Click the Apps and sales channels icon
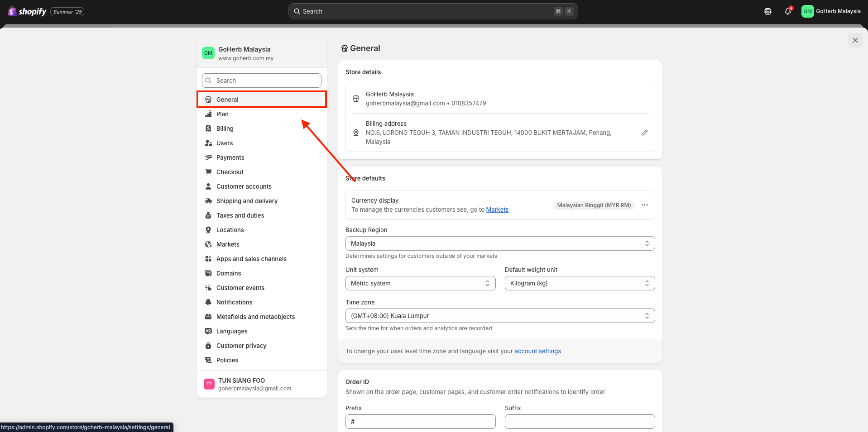The height and width of the screenshot is (432, 868). coord(208,259)
